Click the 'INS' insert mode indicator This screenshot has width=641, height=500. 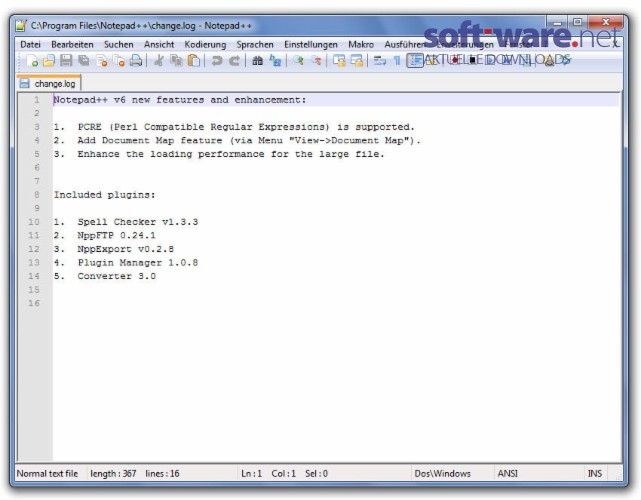[x=595, y=473]
